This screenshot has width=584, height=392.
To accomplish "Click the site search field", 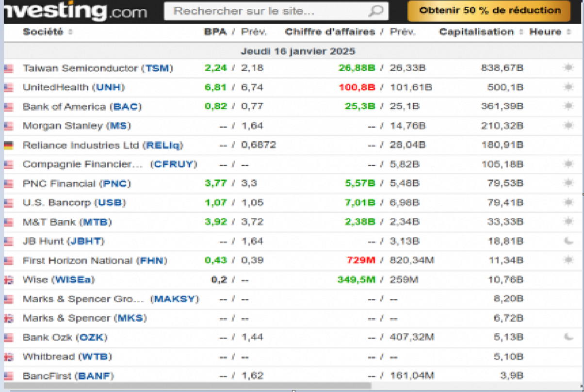I will pyautogui.click(x=276, y=11).
